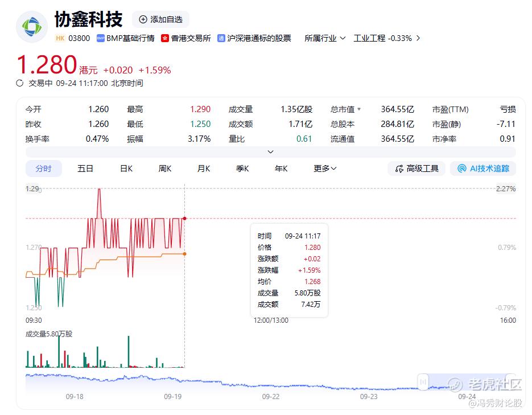
Task: Click orange average price marker dot
Action: (184, 254)
